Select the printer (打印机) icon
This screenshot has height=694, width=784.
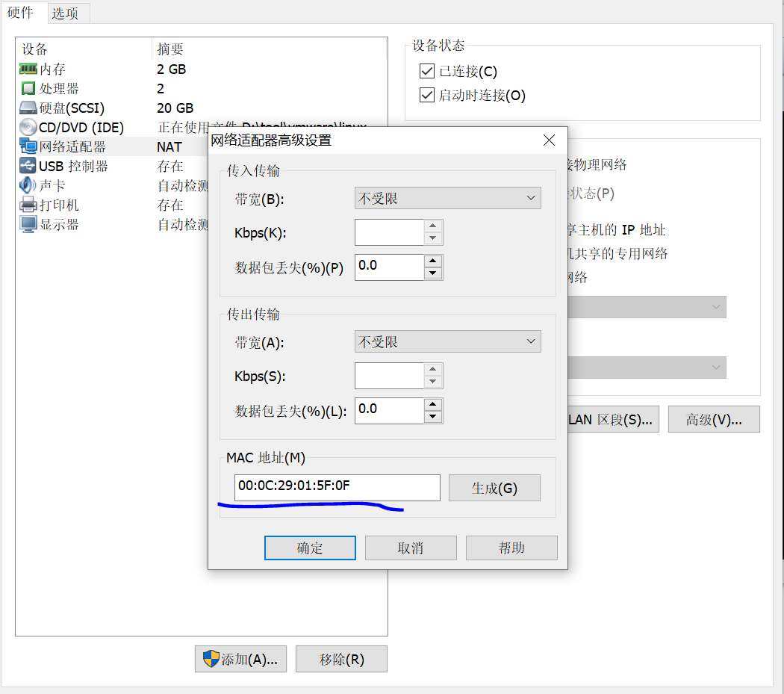[x=28, y=205]
